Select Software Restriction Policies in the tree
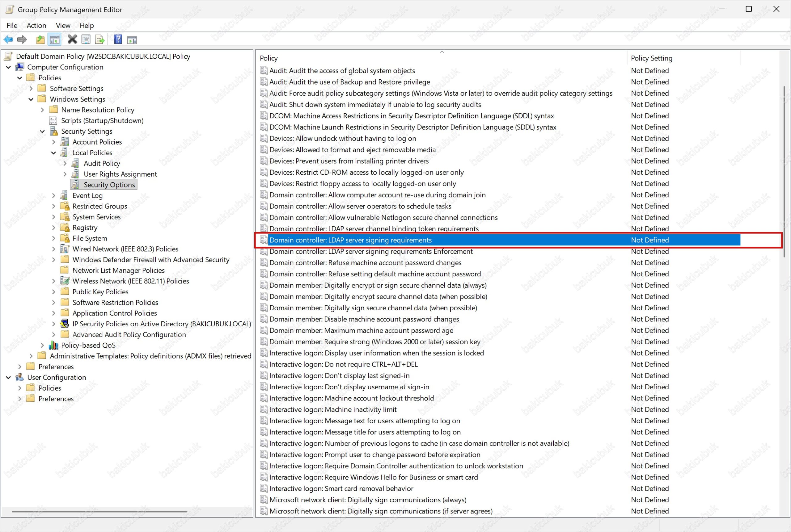This screenshot has width=791, height=532. point(116,302)
